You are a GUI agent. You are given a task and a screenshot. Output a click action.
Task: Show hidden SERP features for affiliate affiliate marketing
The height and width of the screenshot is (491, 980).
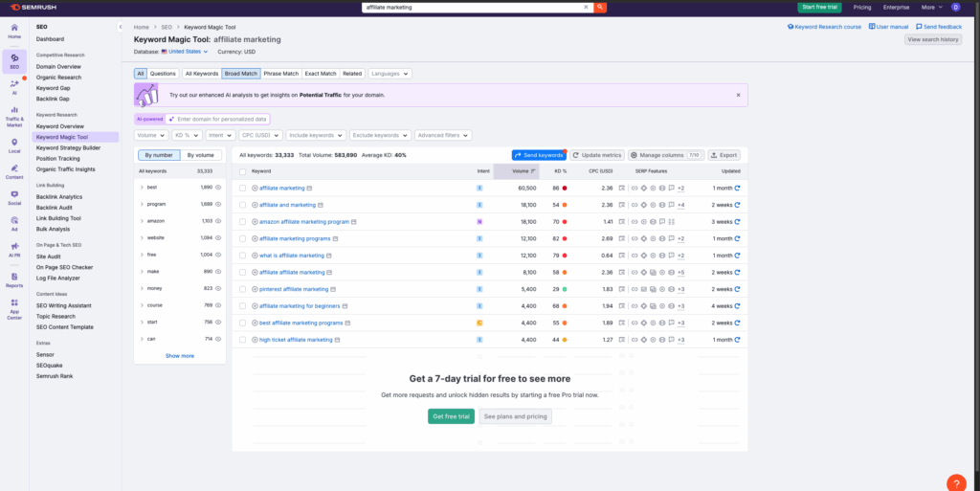tap(680, 273)
